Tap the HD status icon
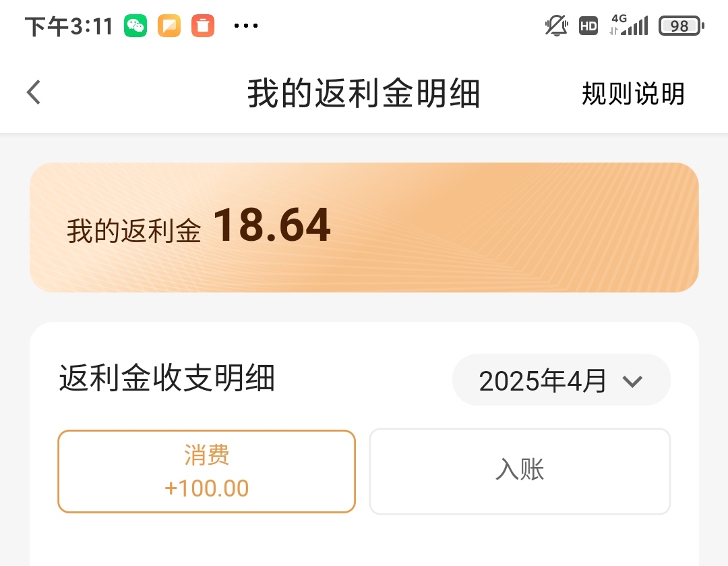Image resolution: width=728 pixels, height=566 pixels. coord(588,26)
